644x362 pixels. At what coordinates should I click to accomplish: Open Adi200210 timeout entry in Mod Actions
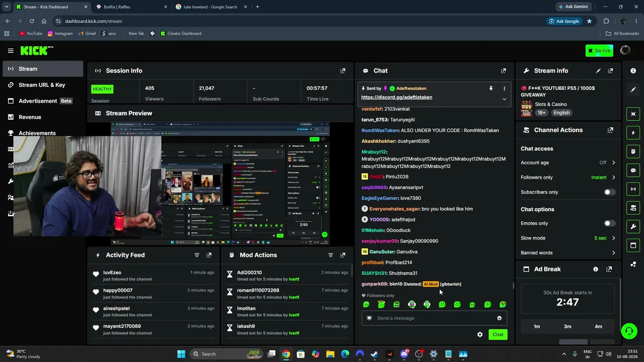coord(288,276)
